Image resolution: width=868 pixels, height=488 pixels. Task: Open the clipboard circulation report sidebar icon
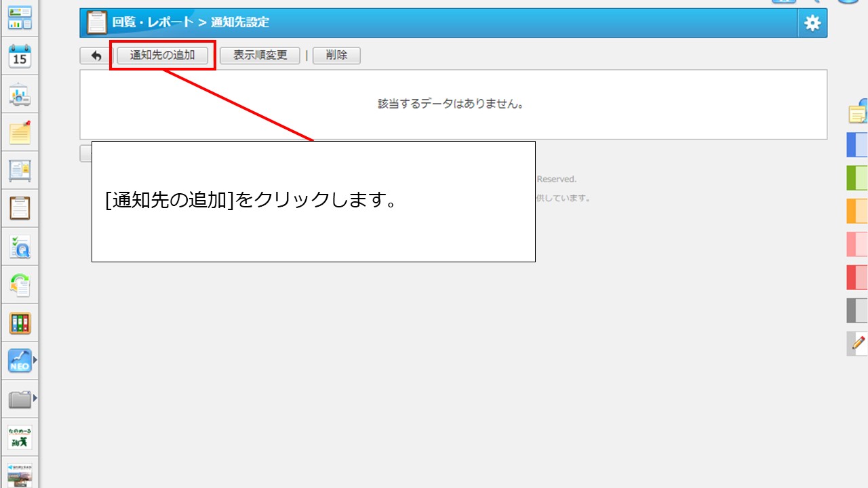[20, 208]
